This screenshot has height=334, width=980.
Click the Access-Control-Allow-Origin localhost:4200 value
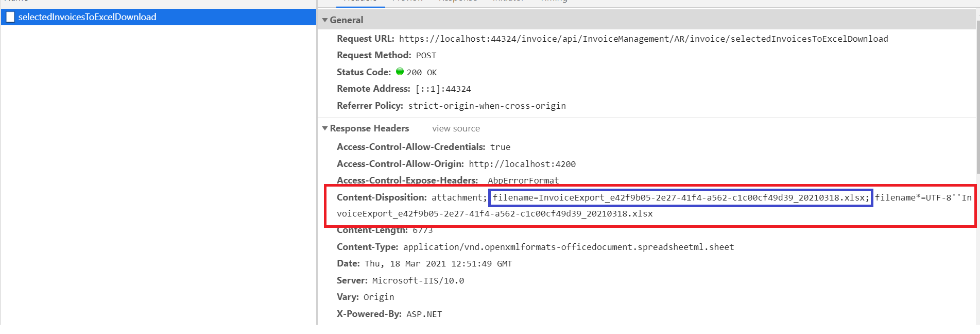(x=522, y=164)
